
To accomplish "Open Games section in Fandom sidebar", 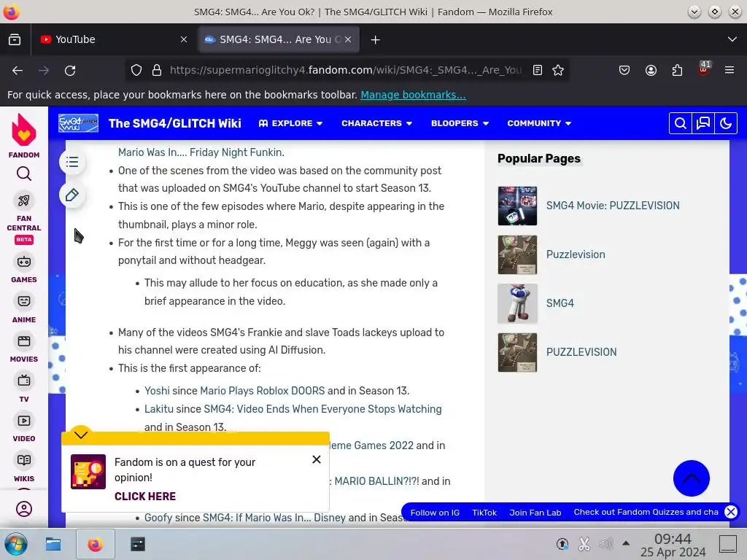I will tap(24, 269).
